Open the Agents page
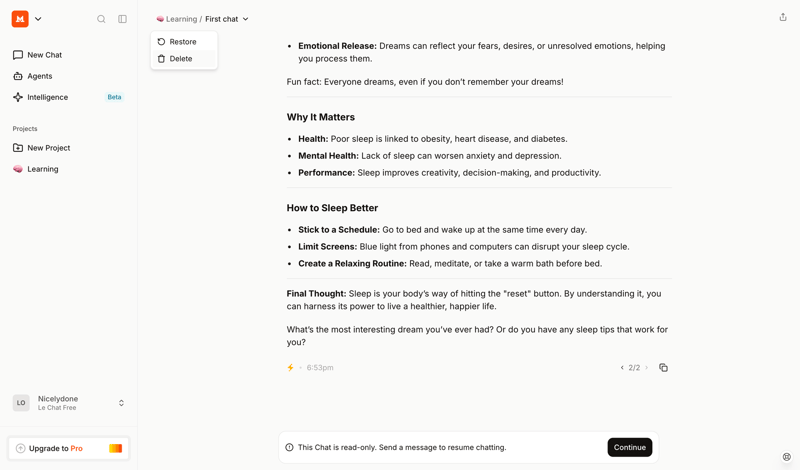The width and height of the screenshot is (800, 470). pyautogui.click(x=40, y=76)
